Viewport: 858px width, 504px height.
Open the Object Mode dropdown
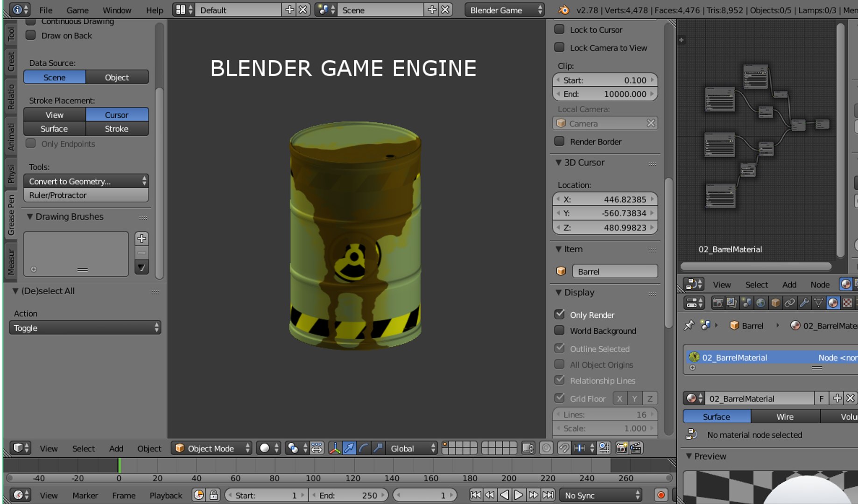click(211, 448)
